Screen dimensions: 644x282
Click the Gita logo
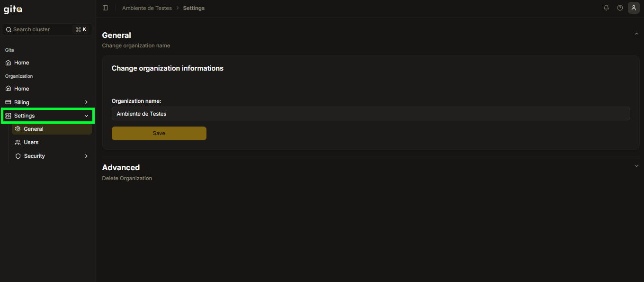click(13, 9)
